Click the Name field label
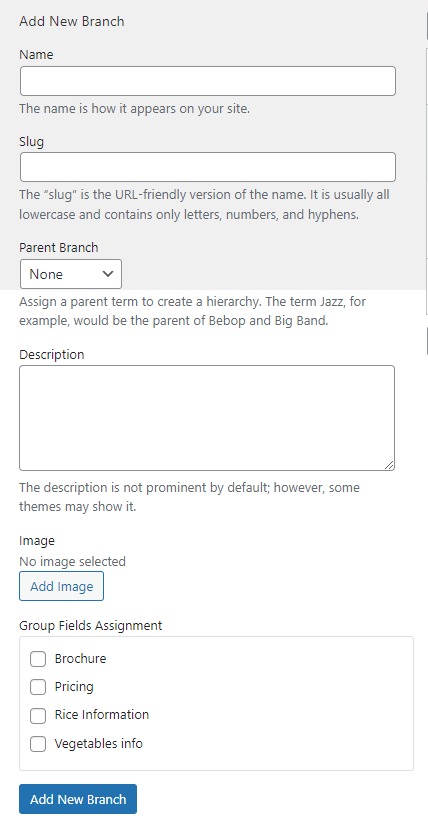 pos(36,54)
